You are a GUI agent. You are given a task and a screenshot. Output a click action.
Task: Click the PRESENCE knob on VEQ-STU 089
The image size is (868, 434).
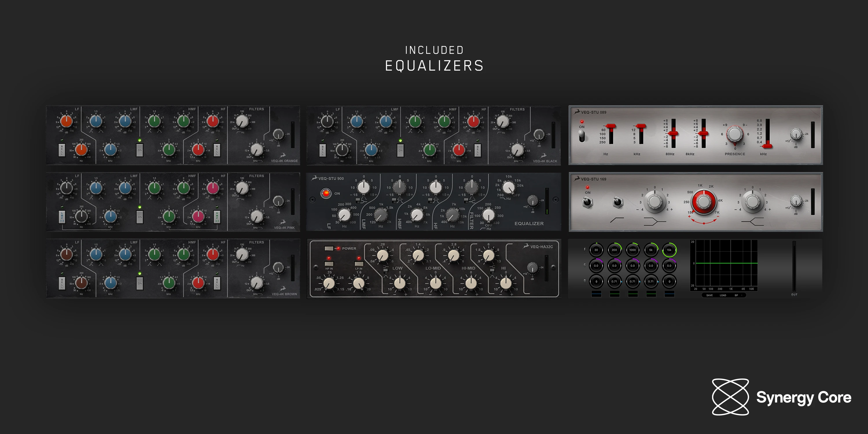click(x=735, y=135)
